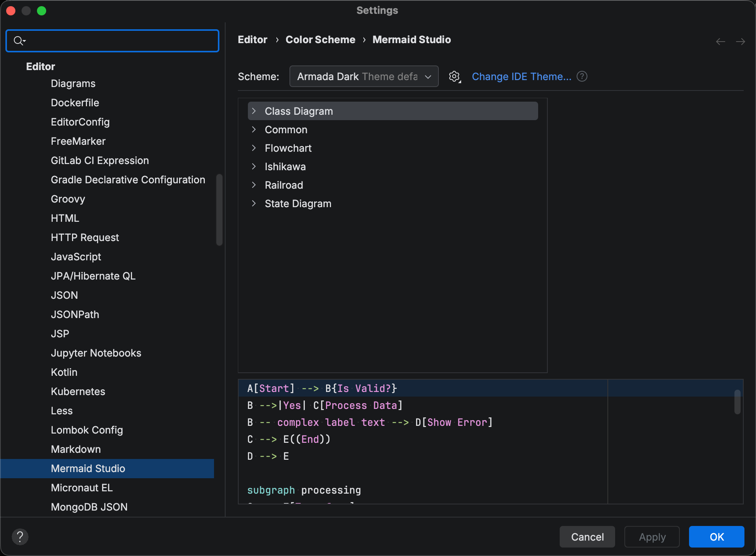This screenshot has height=556, width=756.
Task: Confirm settings with OK
Action: click(x=716, y=537)
